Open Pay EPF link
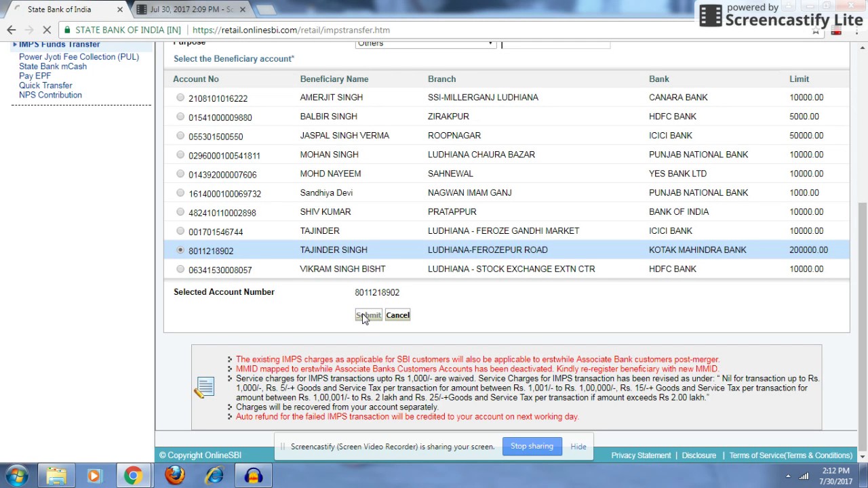The image size is (868, 488). (x=35, y=76)
